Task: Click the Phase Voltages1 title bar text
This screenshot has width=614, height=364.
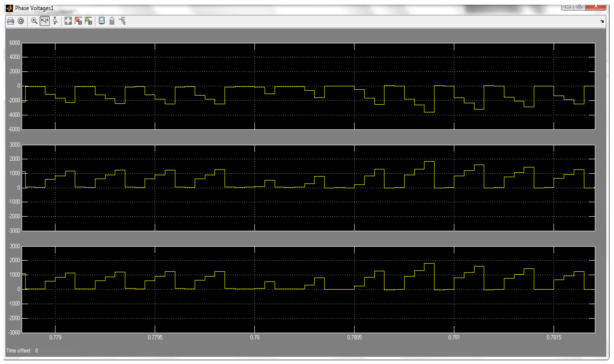Action: coord(34,8)
